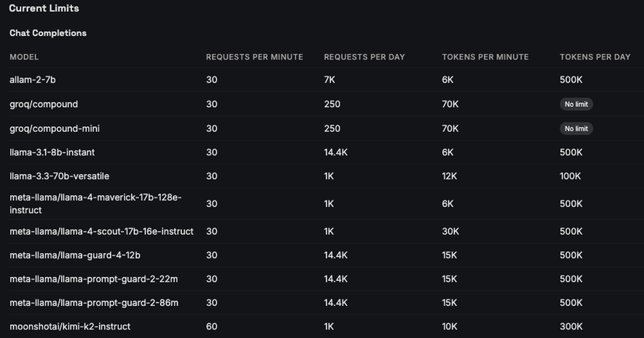Image resolution: width=644 pixels, height=338 pixels.
Task: Click the allam-2-7b model name
Action: pyautogui.click(x=33, y=80)
